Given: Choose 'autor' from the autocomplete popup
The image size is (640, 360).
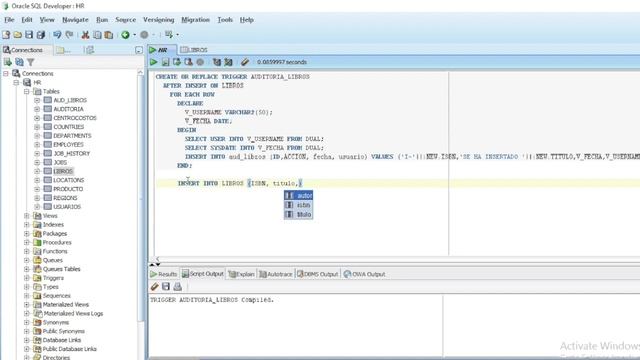Looking at the screenshot, I should tap(299, 196).
